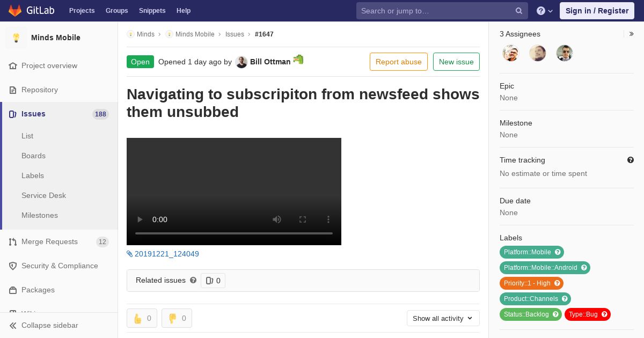Click Product::Channels label
This screenshot has height=338, width=644.
coord(531,299)
